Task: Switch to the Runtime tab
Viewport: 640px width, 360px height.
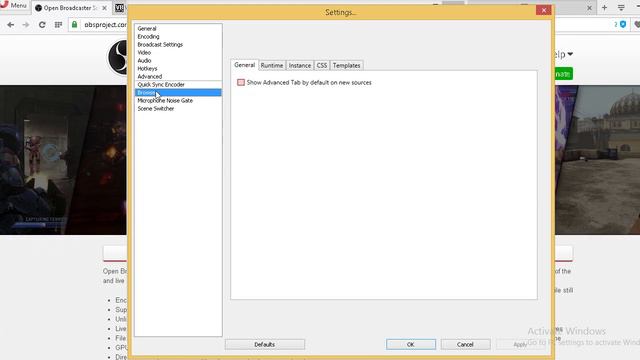Action: [272, 65]
